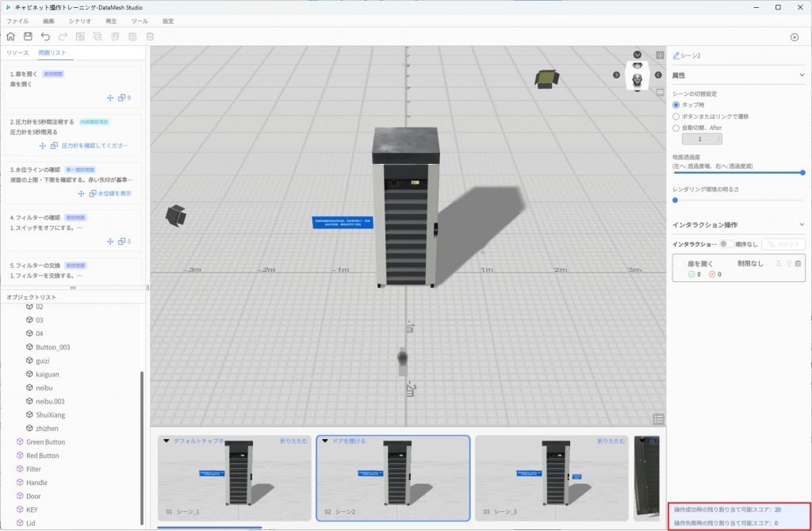
Task: Switch to the リソース tab
Action: (17, 52)
